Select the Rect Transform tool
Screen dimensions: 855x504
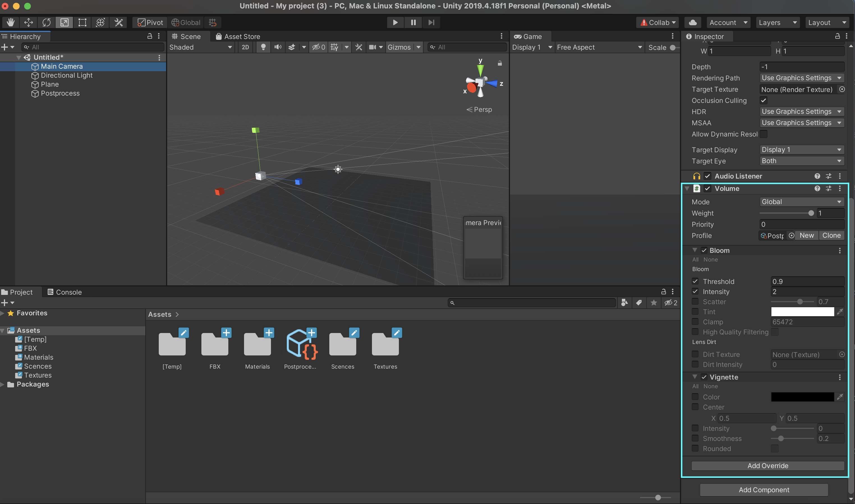[x=82, y=22]
